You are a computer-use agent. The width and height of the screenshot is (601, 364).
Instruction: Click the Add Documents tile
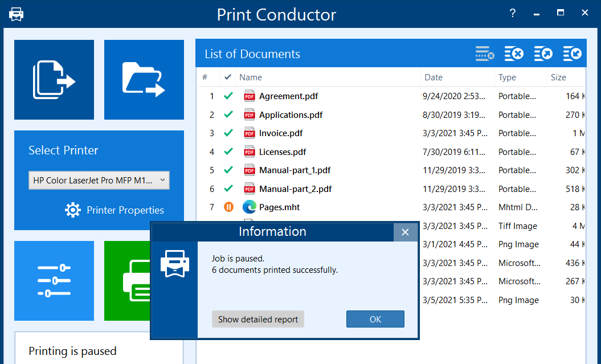click(54, 80)
